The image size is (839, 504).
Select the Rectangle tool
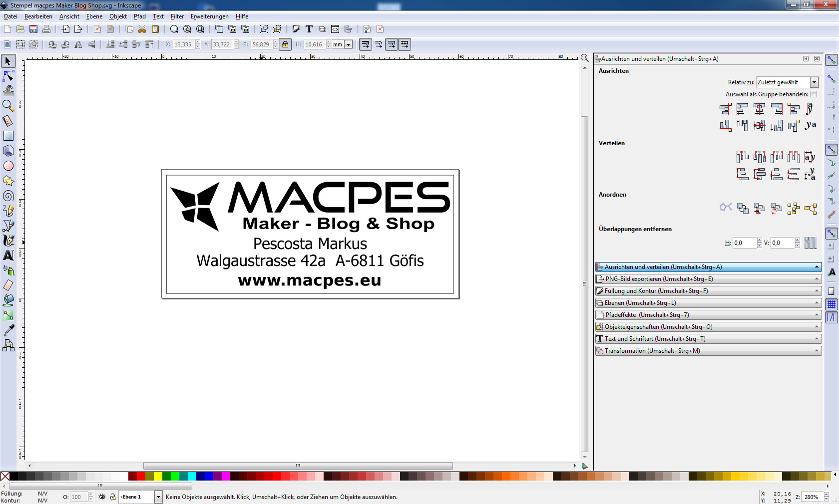tap(8, 136)
